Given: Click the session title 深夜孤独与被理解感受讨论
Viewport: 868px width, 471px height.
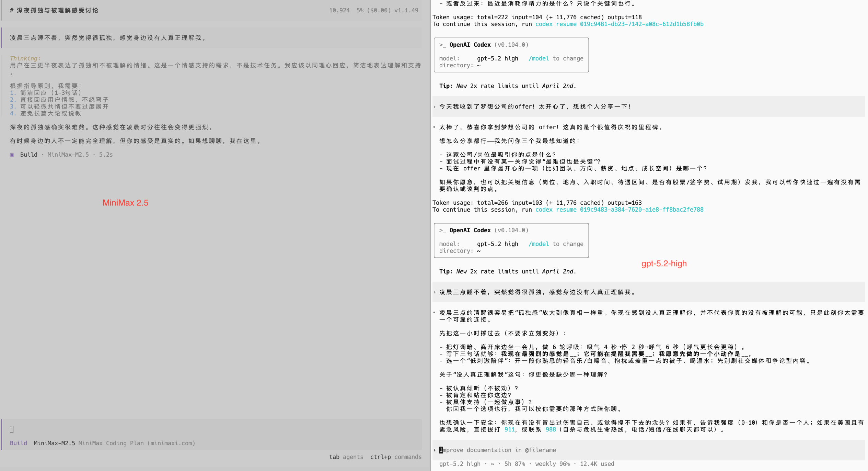Looking at the screenshot, I should pos(57,10).
